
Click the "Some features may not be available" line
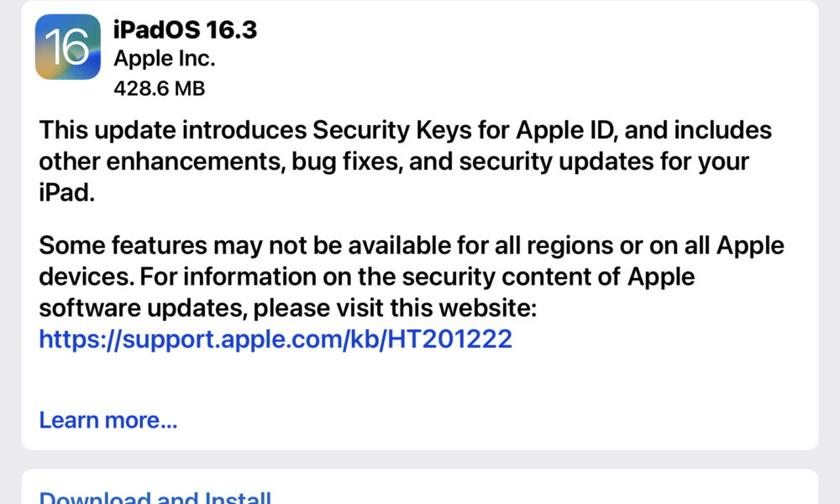[x=412, y=245]
